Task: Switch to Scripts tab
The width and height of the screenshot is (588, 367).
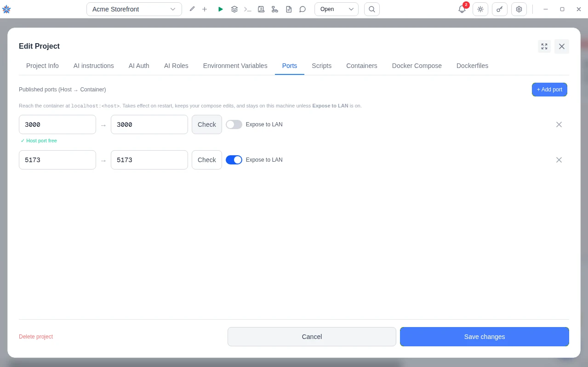Action: [x=322, y=66]
